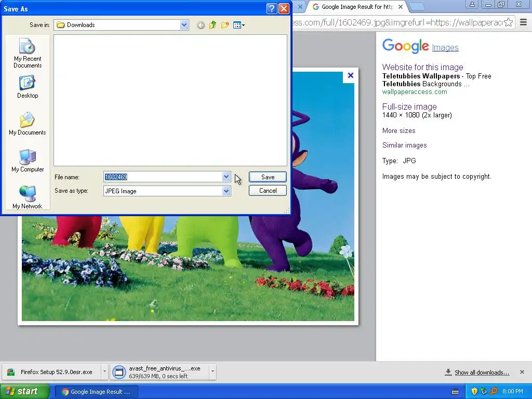
Task: Click security shield tray icon
Action: 474,392
